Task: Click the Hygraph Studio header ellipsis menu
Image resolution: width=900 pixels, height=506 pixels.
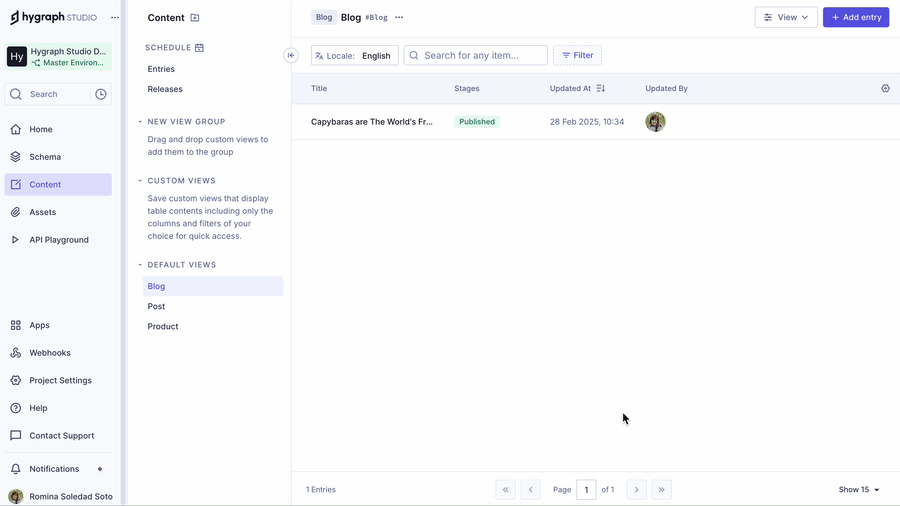Action: tap(115, 18)
